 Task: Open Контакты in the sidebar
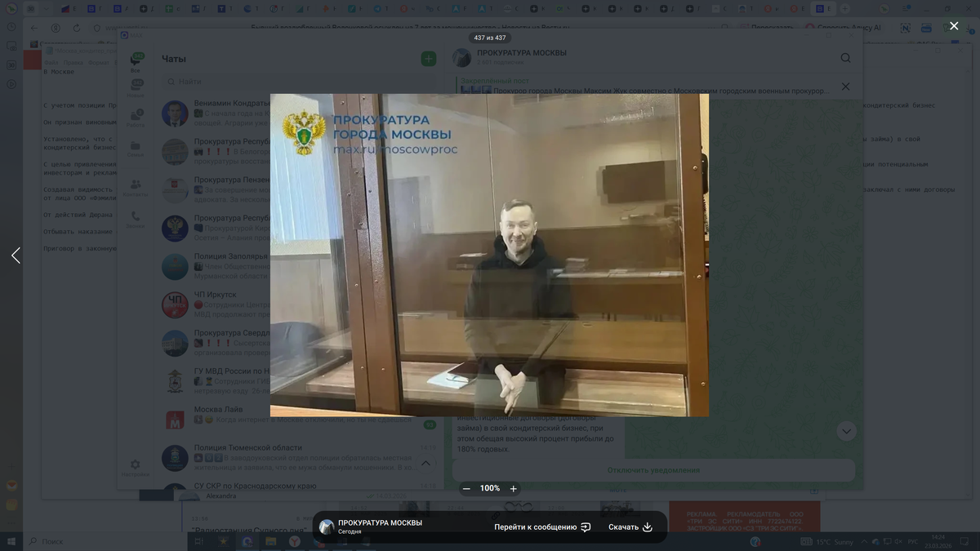point(135,187)
